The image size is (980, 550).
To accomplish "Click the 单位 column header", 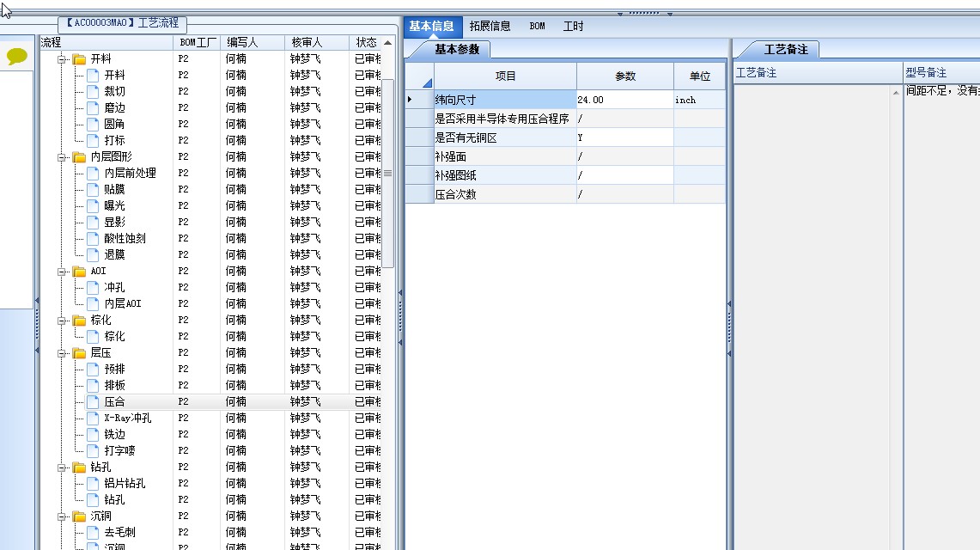I will (x=699, y=76).
